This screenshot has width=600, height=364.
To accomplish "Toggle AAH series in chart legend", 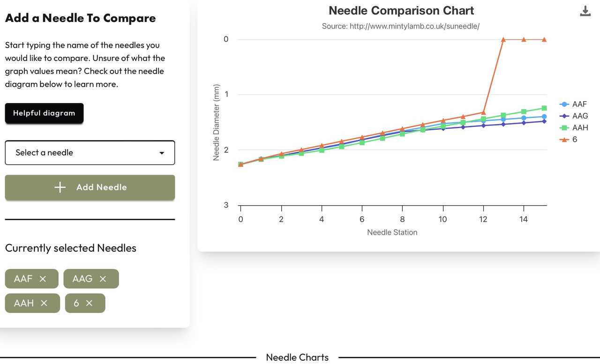I will (x=580, y=128).
